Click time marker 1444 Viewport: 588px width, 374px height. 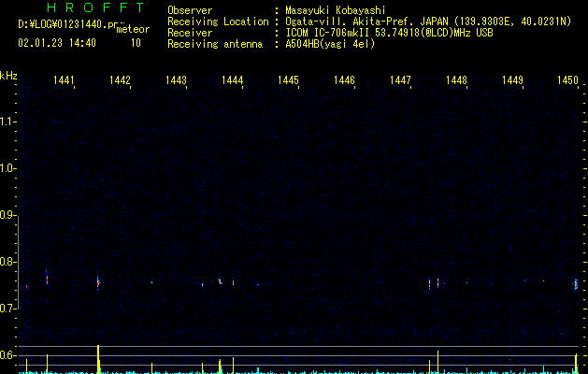[233, 79]
